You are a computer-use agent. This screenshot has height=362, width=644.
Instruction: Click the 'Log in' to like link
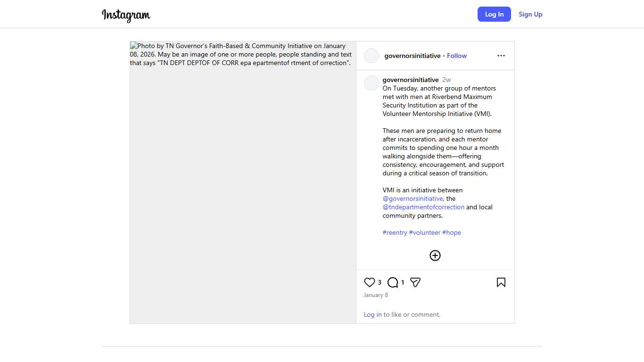pos(372,314)
